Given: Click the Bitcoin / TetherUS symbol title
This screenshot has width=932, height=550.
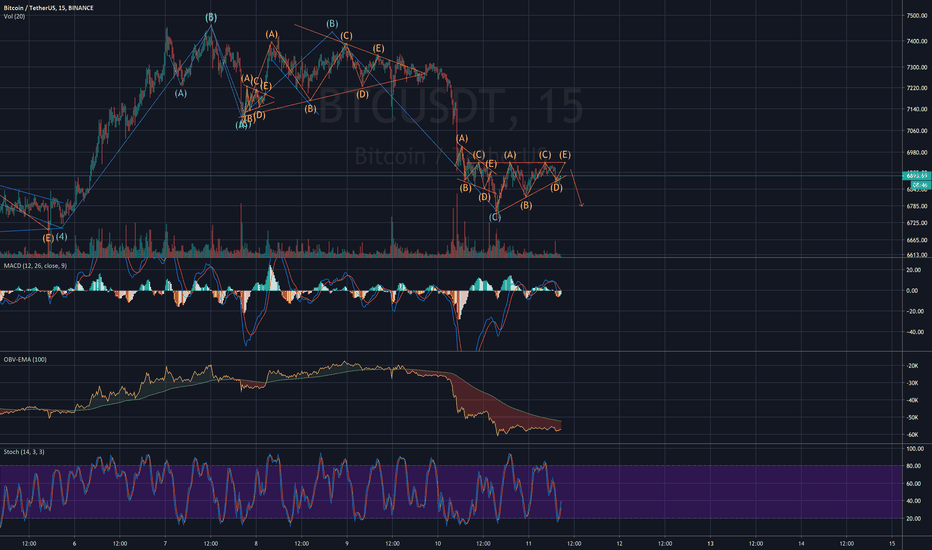Looking at the screenshot, I should pyautogui.click(x=49, y=8).
